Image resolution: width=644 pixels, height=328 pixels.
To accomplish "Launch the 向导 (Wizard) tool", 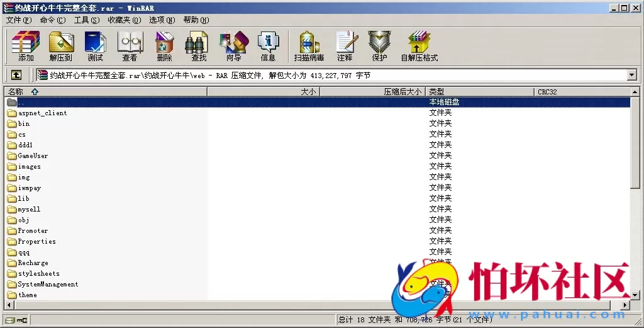I will [x=233, y=46].
